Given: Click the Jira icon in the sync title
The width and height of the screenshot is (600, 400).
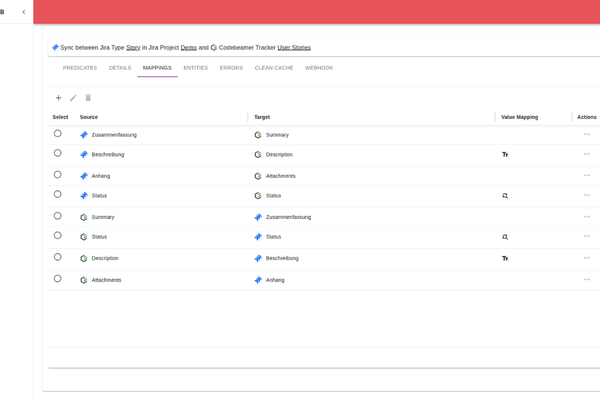Looking at the screenshot, I should (55, 47).
